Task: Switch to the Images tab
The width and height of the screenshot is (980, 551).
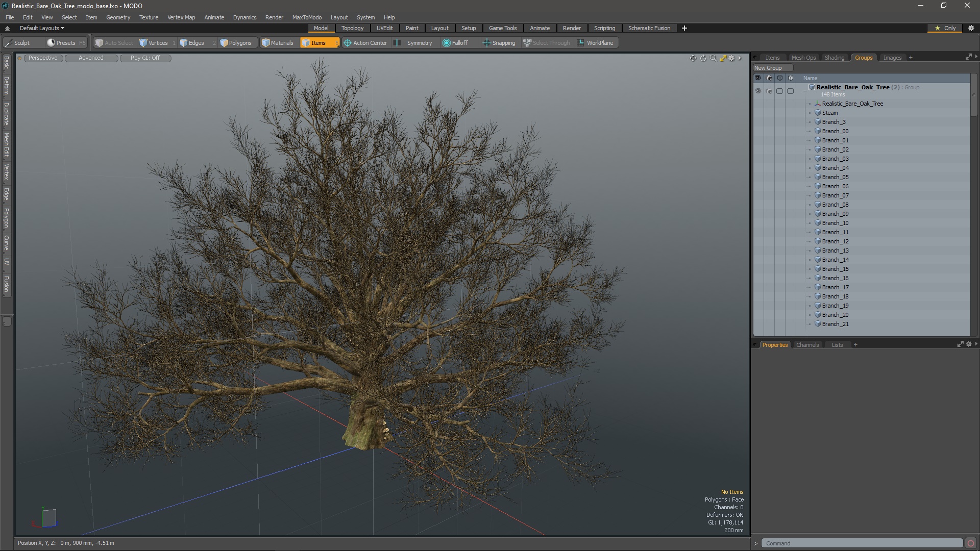Action: click(892, 57)
